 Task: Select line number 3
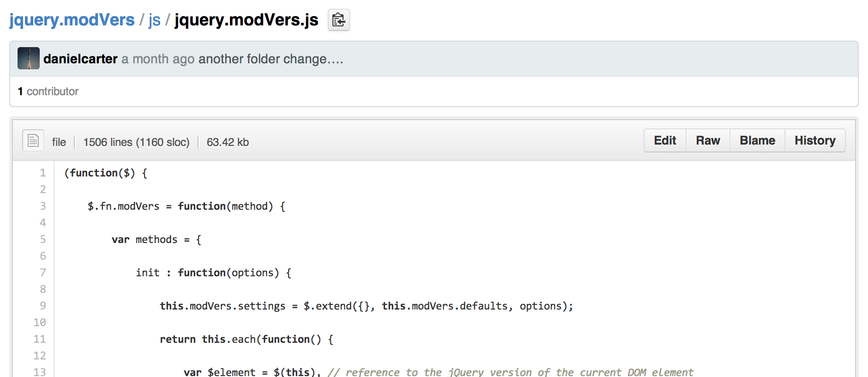pos(43,206)
